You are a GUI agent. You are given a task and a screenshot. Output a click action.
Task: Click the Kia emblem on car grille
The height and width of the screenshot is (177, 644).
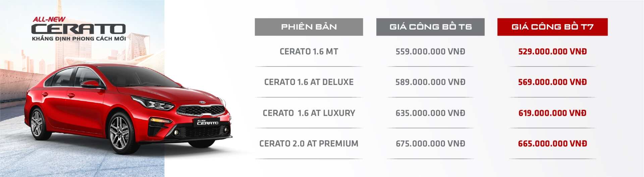click(202, 102)
